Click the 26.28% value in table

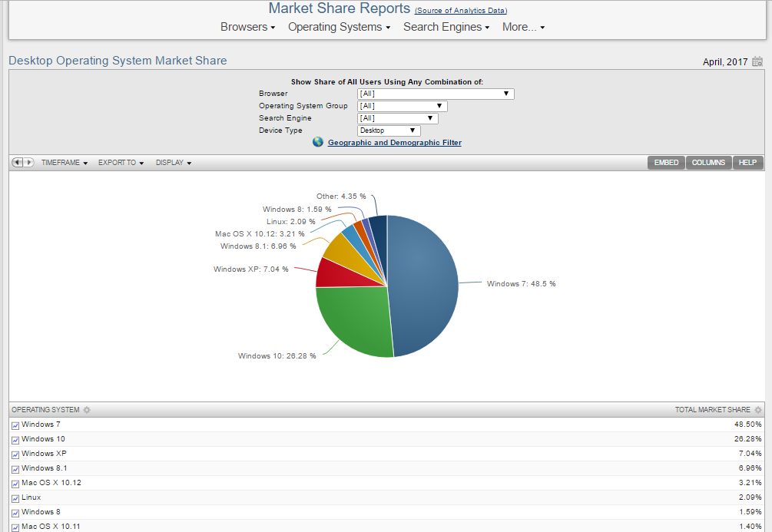coord(747,439)
